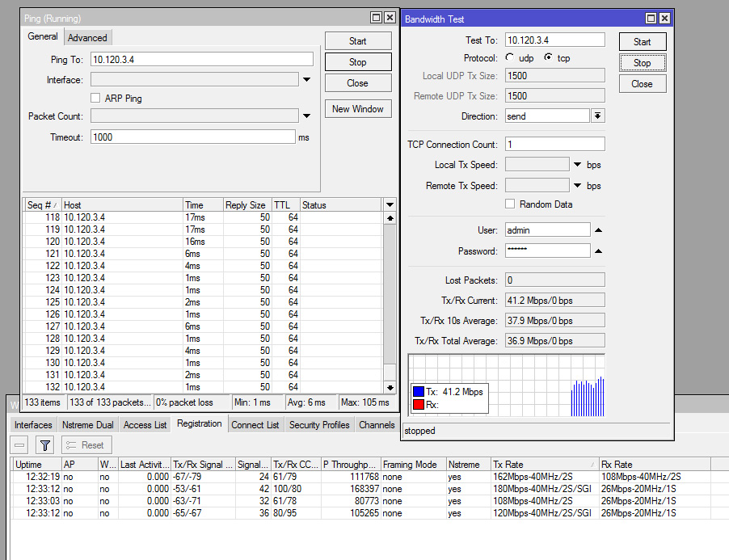This screenshot has width=729, height=560.
Task: Expand the Local Tx Speed field arrow
Action: pyautogui.click(x=577, y=165)
